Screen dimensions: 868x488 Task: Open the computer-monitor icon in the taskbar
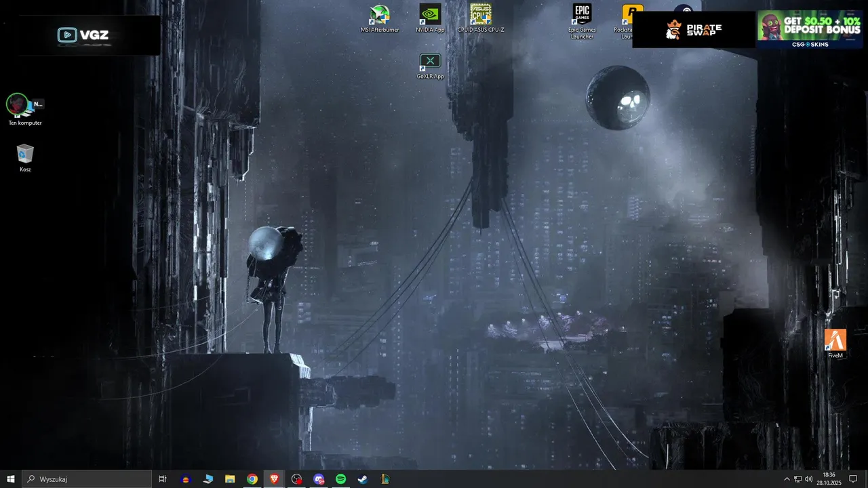point(208,479)
